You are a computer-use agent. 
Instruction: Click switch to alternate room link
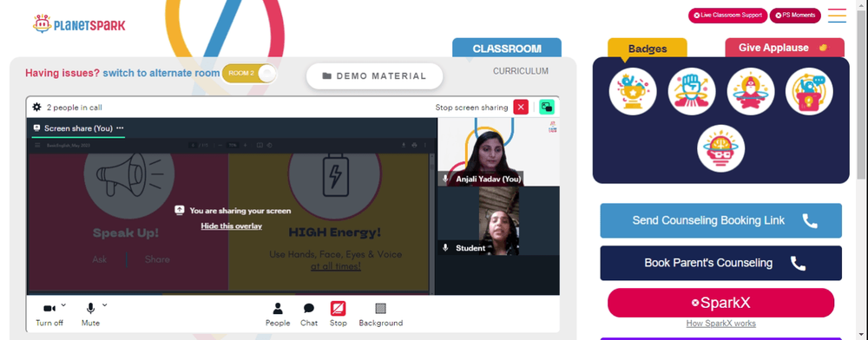(x=161, y=73)
